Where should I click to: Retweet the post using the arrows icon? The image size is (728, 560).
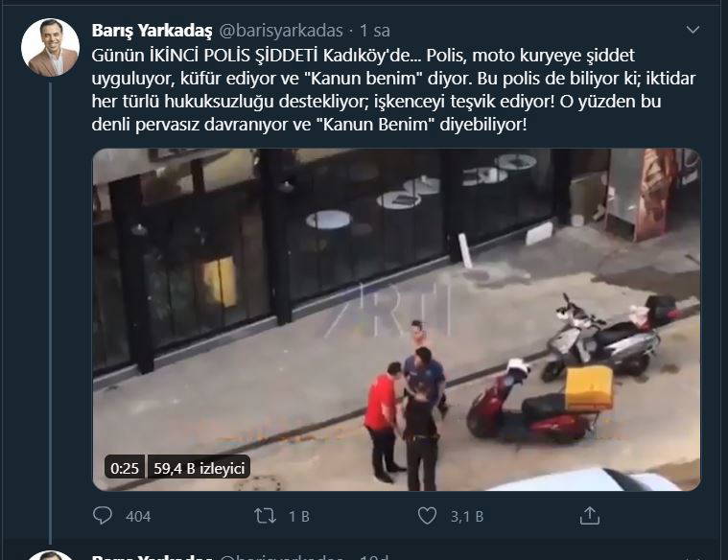(265, 516)
